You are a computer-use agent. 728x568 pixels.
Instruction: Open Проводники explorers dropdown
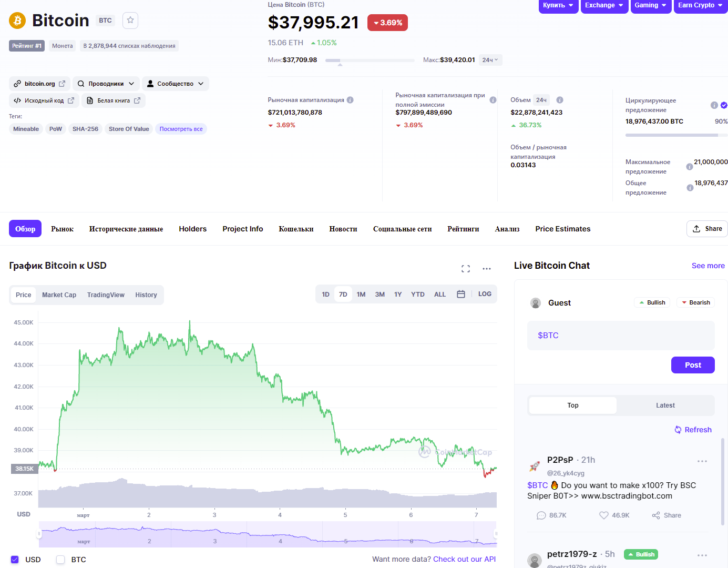click(107, 84)
